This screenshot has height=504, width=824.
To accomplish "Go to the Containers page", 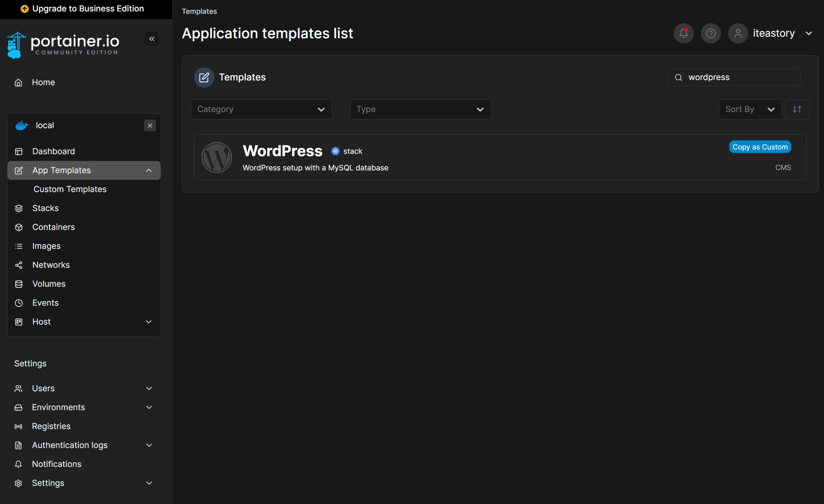I will (x=53, y=227).
